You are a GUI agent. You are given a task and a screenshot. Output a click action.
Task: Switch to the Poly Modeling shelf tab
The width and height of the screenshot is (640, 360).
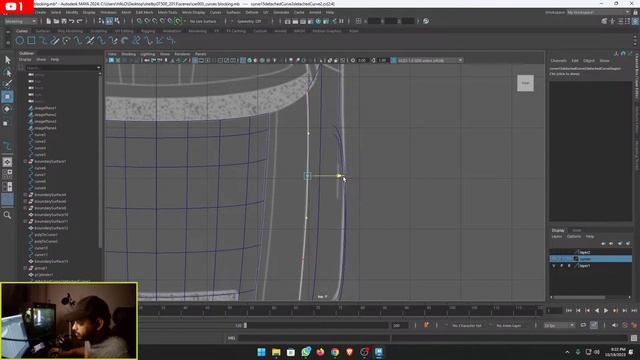click(x=70, y=31)
